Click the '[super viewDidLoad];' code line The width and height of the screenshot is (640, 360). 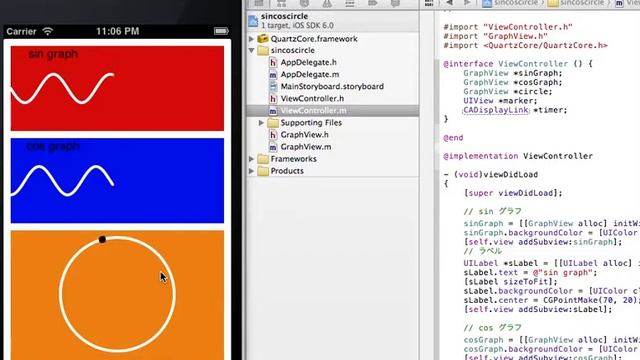click(x=513, y=193)
